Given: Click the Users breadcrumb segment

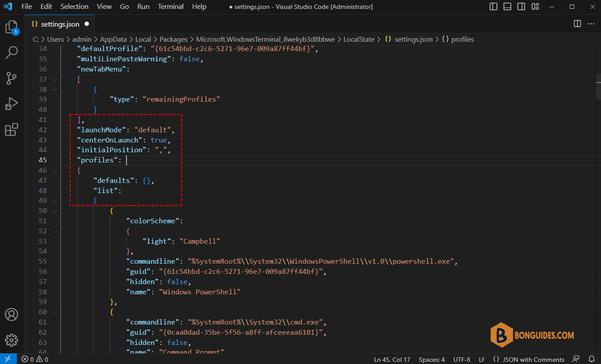Looking at the screenshot, I should [x=55, y=40].
